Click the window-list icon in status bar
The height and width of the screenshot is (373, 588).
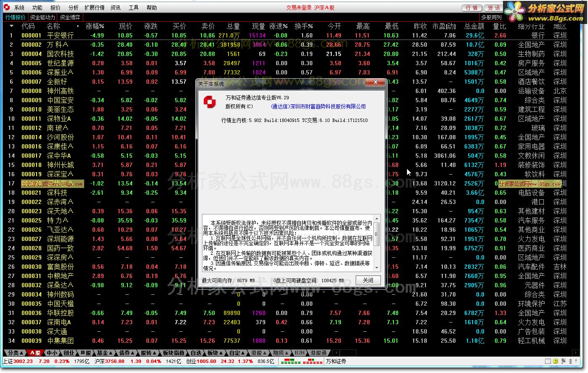(x=548, y=361)
